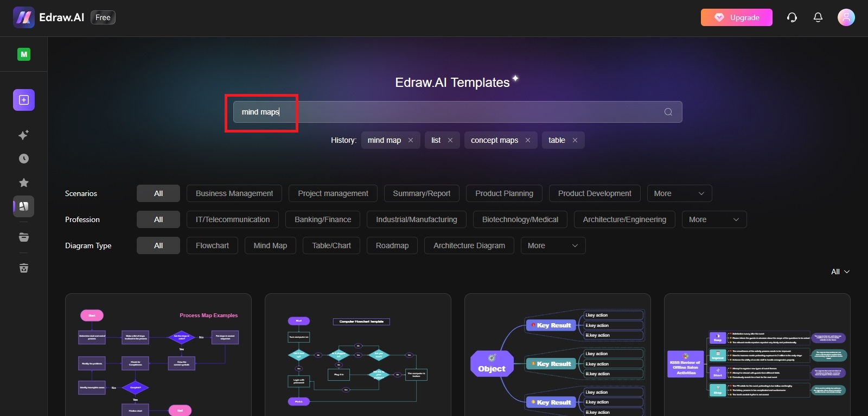This screenshot has height=416, width=868.
Task: Select the Templates icon in sidebar
Action: tap(24, 206)
